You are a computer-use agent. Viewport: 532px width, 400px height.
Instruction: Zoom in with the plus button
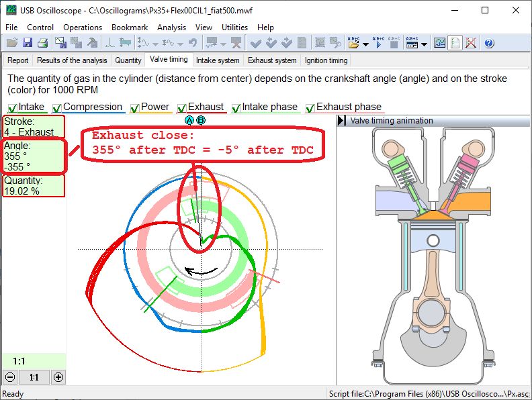tap(58, 377)
